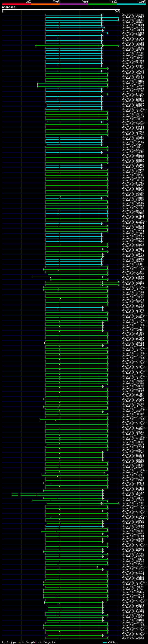Select the UniRef100_Q4KTD2 label
The image size is (148, 644).
(133, 33)
